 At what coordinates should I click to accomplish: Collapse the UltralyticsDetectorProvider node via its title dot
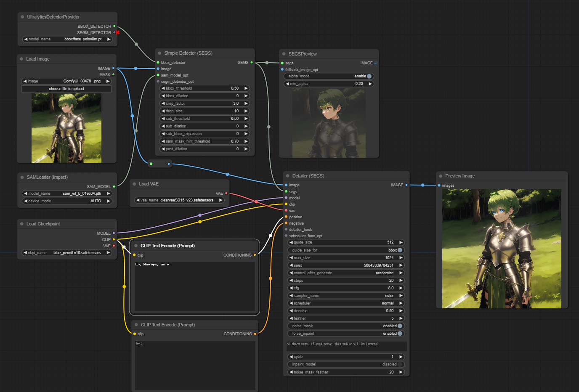tap(22, 17)
